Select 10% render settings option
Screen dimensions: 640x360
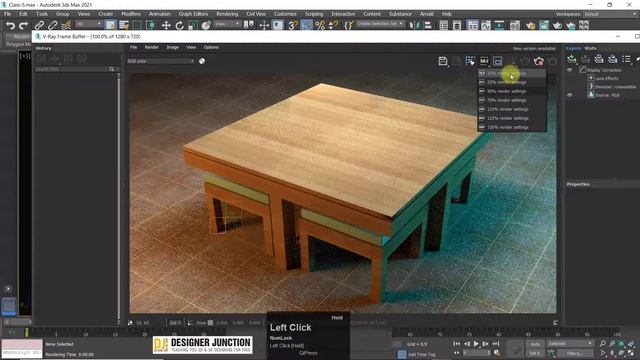click(512, 73)
